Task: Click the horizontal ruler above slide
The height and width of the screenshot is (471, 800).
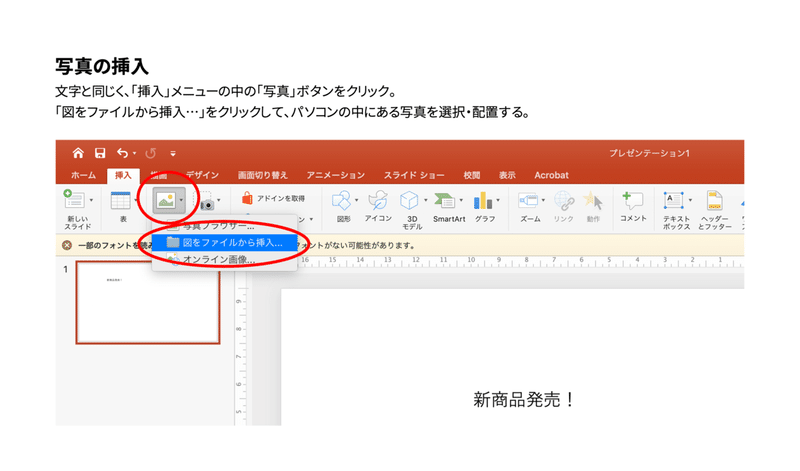Action: tap(520, 261)
